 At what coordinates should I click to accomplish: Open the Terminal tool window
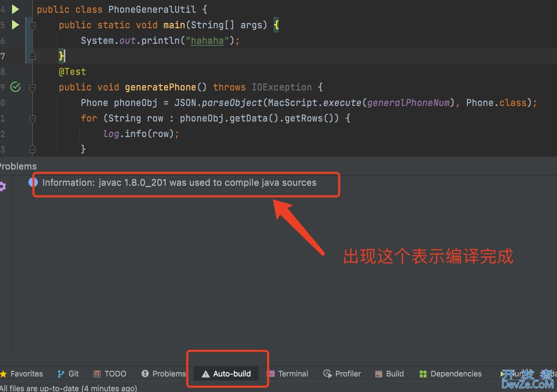288,374
